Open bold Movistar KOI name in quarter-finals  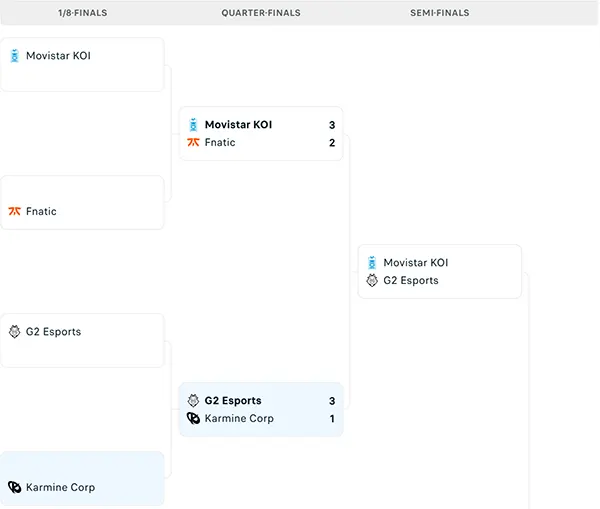pyautogui.click(x=238, y=125)
